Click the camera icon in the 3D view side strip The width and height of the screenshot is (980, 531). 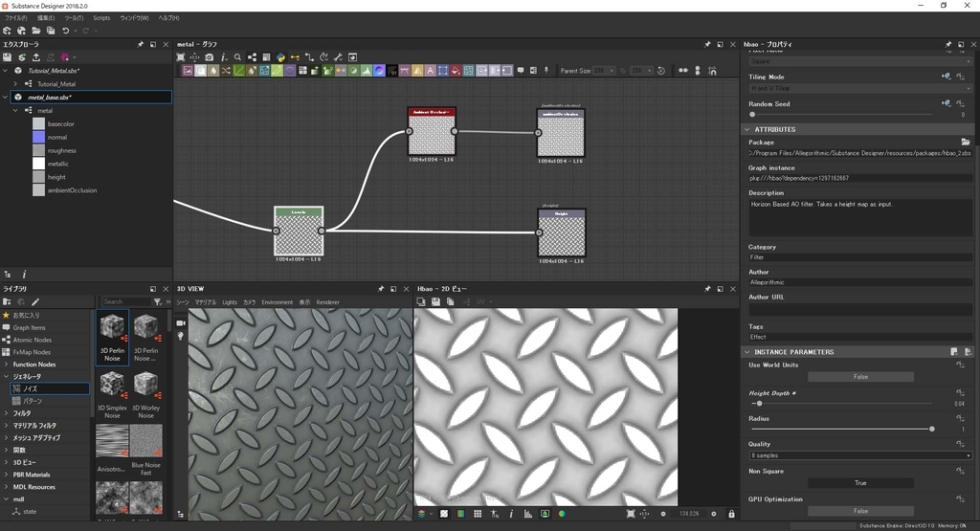[x=181, y=323]
